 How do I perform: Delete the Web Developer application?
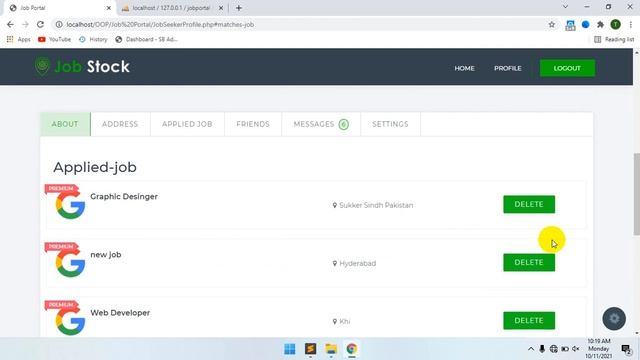click(x=529, y=320)
